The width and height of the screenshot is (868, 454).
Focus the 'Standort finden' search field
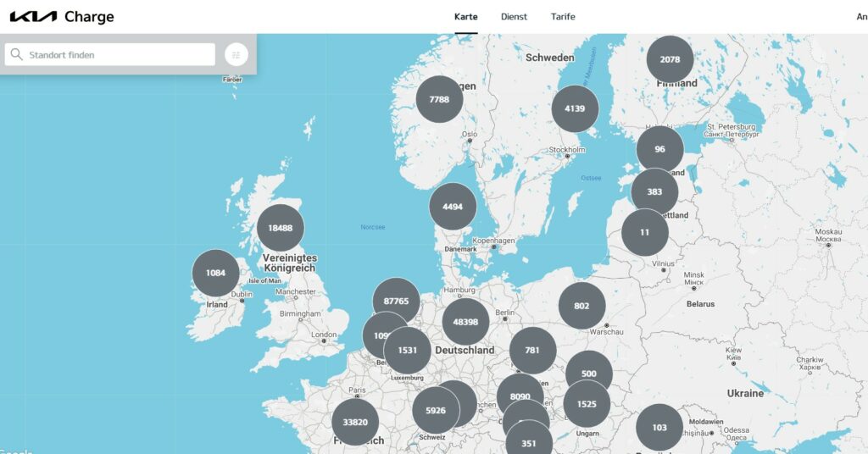pos(110,55)
